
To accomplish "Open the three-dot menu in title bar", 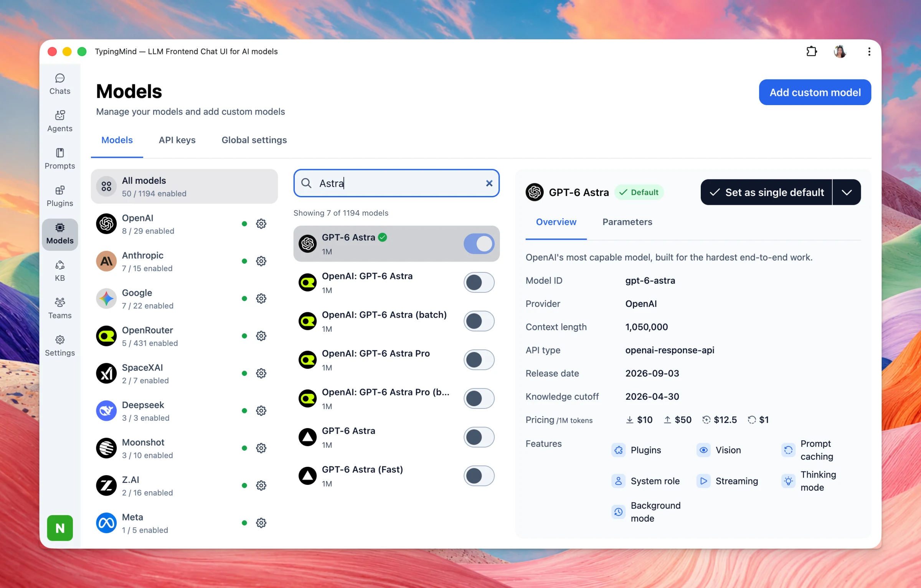I will (x=869, y=51).
